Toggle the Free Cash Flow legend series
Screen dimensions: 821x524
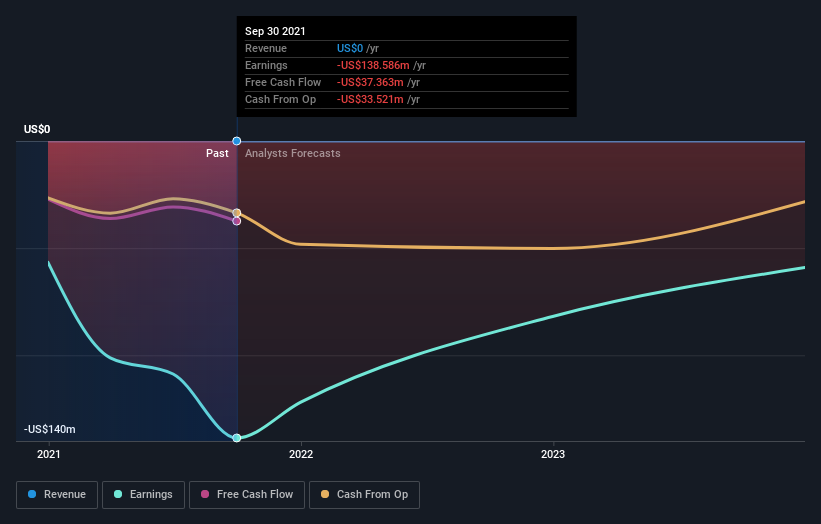(x=247, y=495)
